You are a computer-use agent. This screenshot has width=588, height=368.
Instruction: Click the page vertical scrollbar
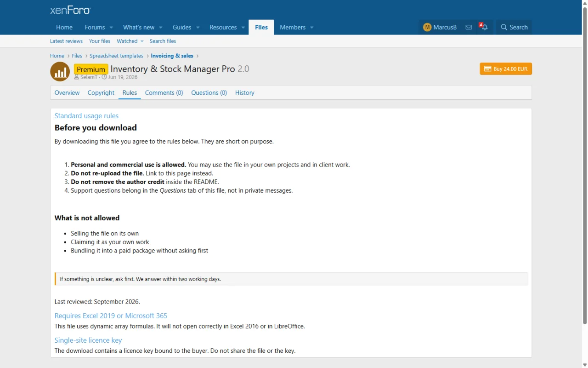585,166
